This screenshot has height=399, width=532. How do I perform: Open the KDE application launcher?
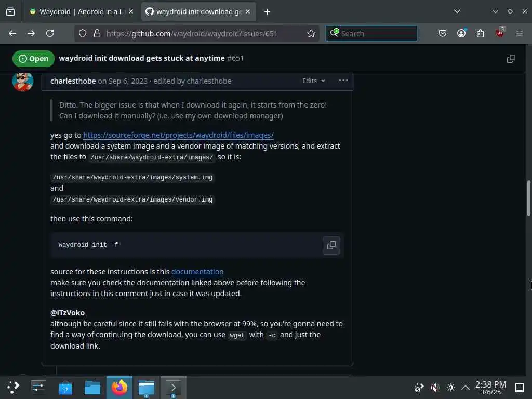13,387
